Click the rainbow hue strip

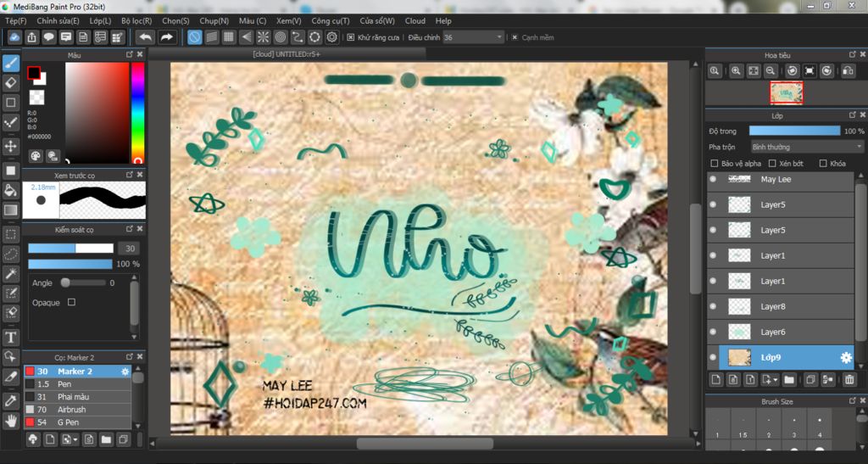point(138,113)
